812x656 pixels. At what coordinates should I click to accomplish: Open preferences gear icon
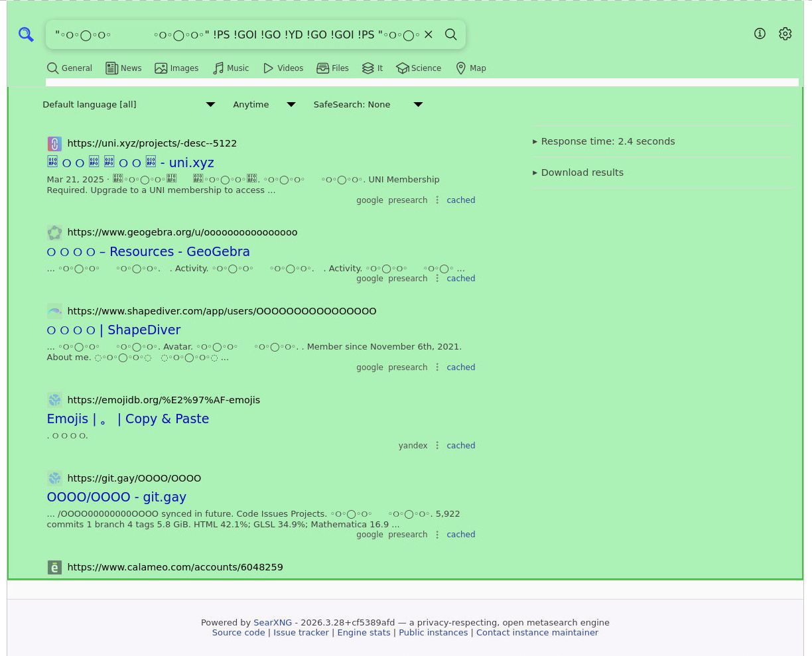(x=785, y=34)
